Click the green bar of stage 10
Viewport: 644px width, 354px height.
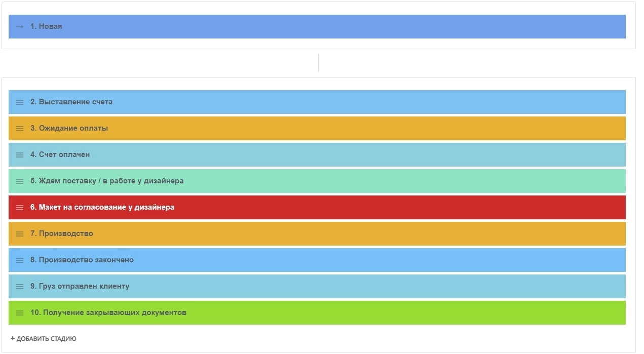(x=405, y=312)
